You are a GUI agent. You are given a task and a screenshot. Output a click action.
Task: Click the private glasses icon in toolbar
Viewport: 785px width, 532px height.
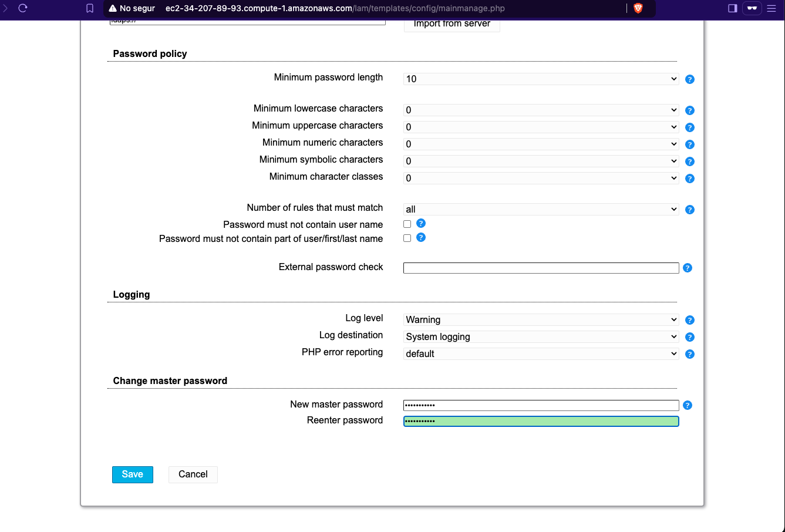(752, 8)
